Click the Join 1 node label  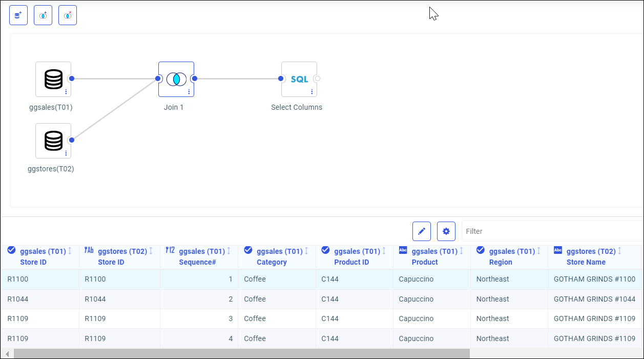[x=174, y=107]
